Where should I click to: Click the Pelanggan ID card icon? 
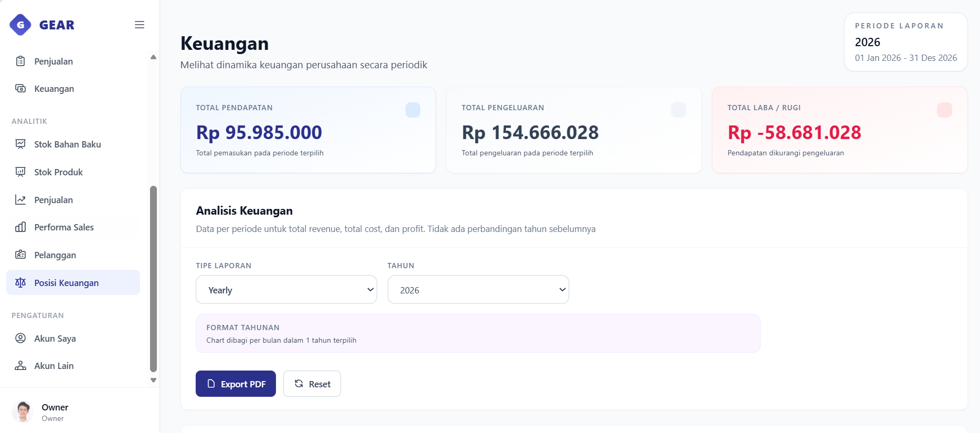tap(20, 255)
